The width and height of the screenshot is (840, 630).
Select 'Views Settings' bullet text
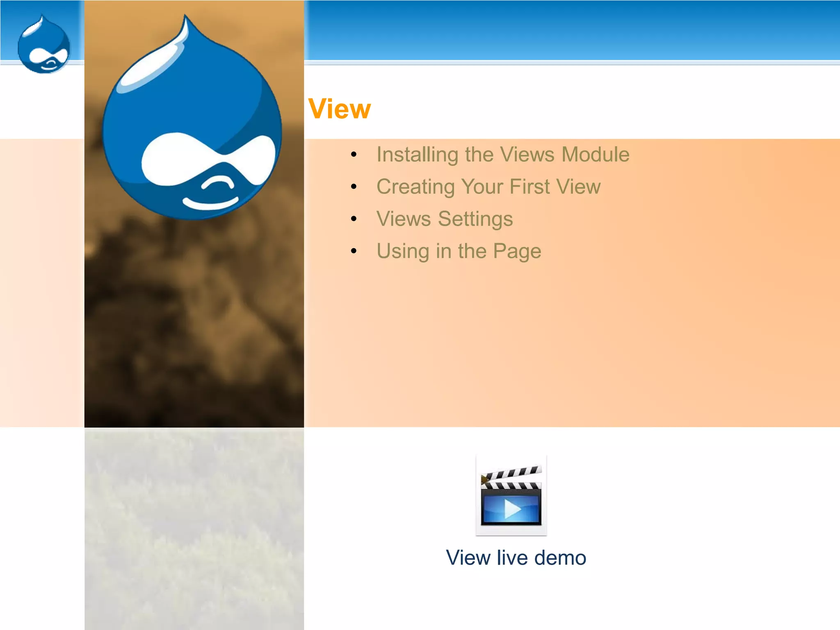point(445,219)
